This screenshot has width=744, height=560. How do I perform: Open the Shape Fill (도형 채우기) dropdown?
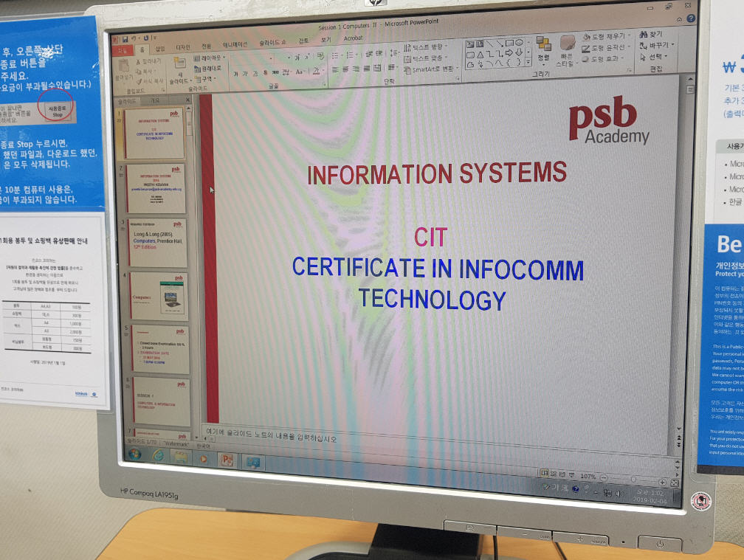click(607, 36)
